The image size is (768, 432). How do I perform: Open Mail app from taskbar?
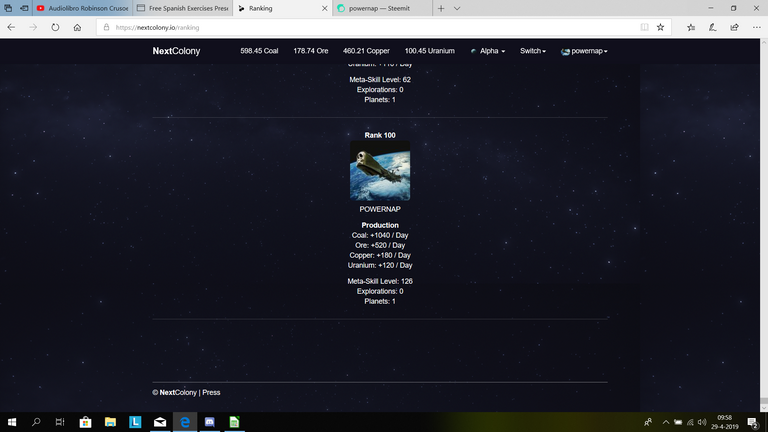(160, 422)
